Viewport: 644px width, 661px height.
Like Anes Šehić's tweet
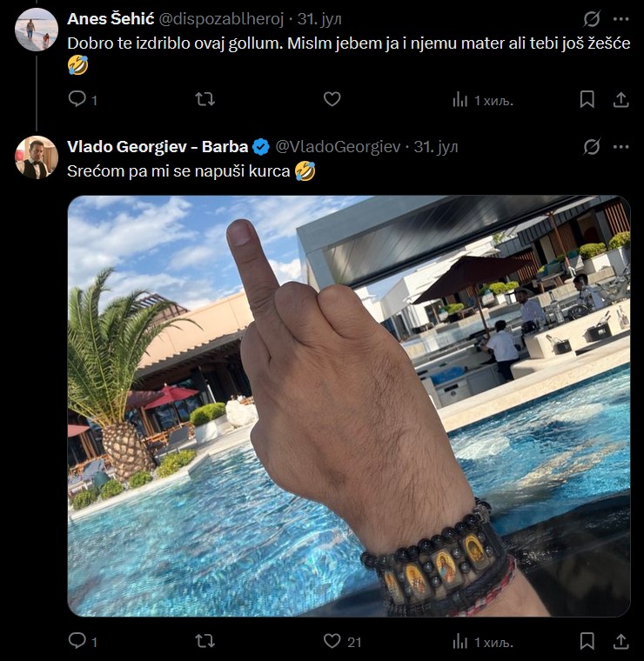coord(332,99)
